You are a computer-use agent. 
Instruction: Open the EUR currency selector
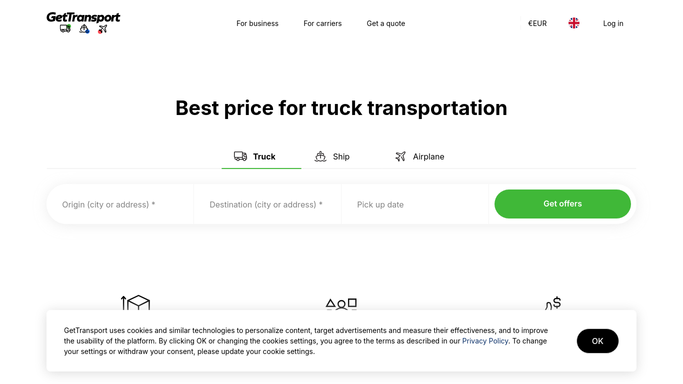537,24
